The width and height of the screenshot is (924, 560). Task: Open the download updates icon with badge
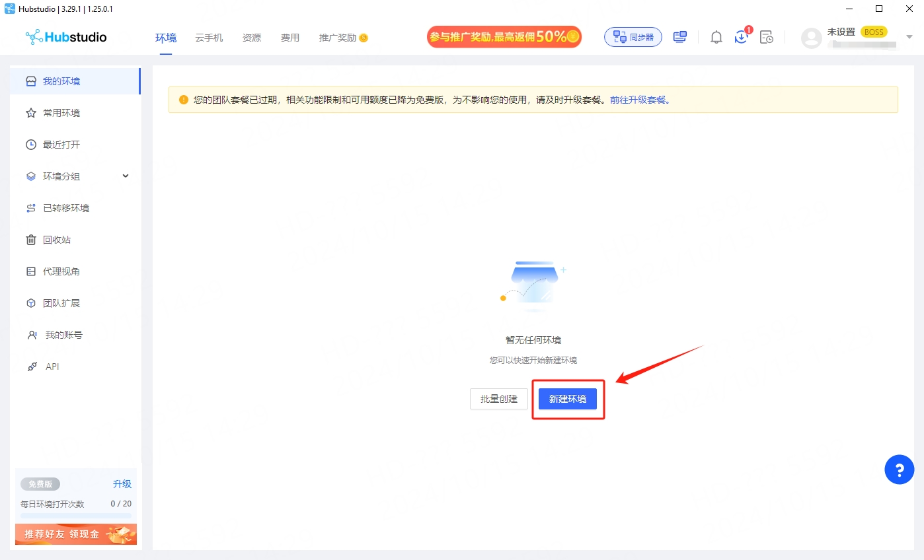pyautogui.click(x=741, y=38)
